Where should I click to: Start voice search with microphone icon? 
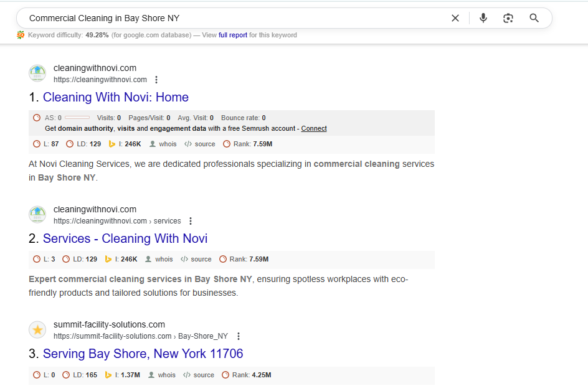(x=483, y=18)
